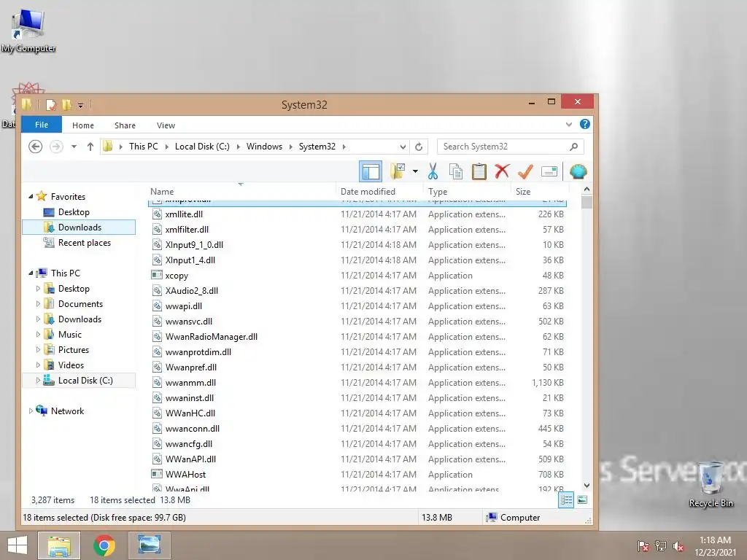Open the Recycle Bin desktop icon
Image resolution: width=747 pixels, height=560 pixels.
tap(711, 484)
